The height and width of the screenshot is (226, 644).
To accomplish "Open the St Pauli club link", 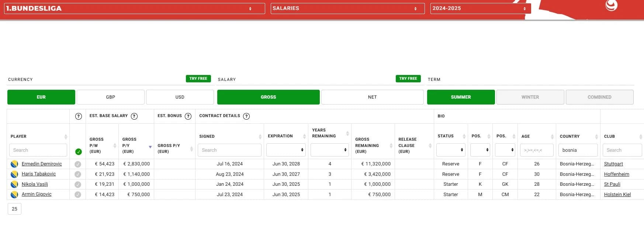I will coord(612,184).
